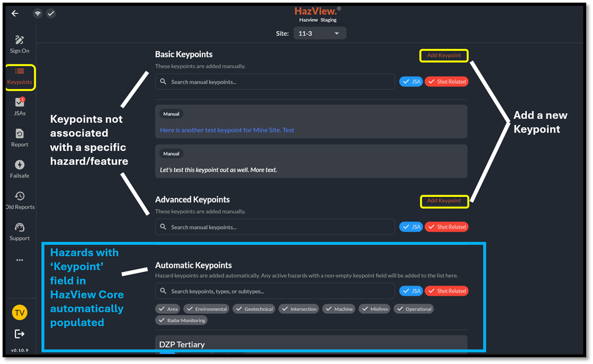
Task: Open the JSAs sidebar icon
Action: click(20, 106)
